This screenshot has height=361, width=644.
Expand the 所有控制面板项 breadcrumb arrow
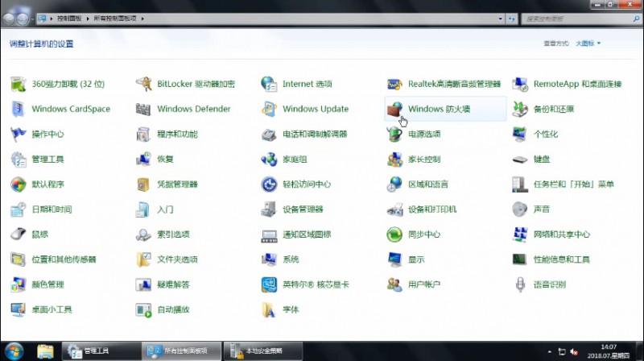click(142, 19)
